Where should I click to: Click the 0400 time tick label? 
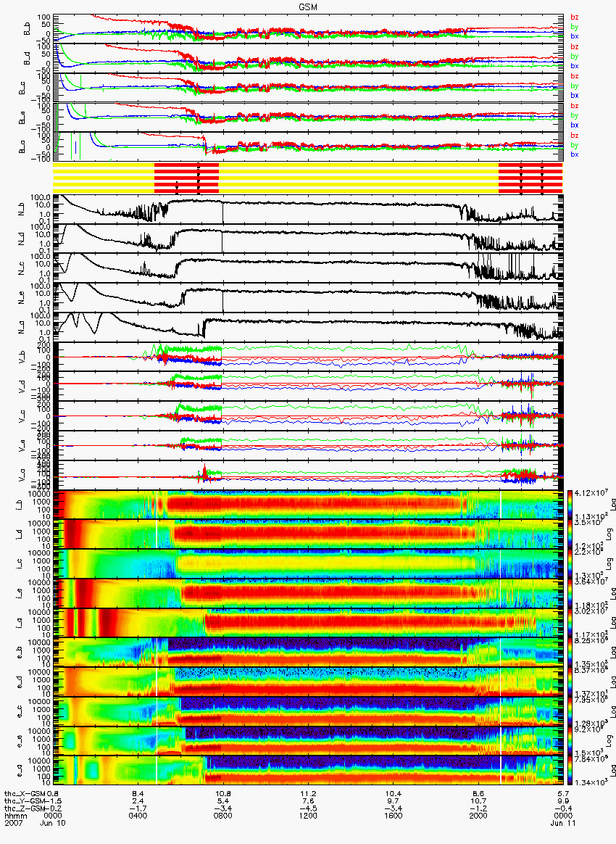click(x=138, y=816)
